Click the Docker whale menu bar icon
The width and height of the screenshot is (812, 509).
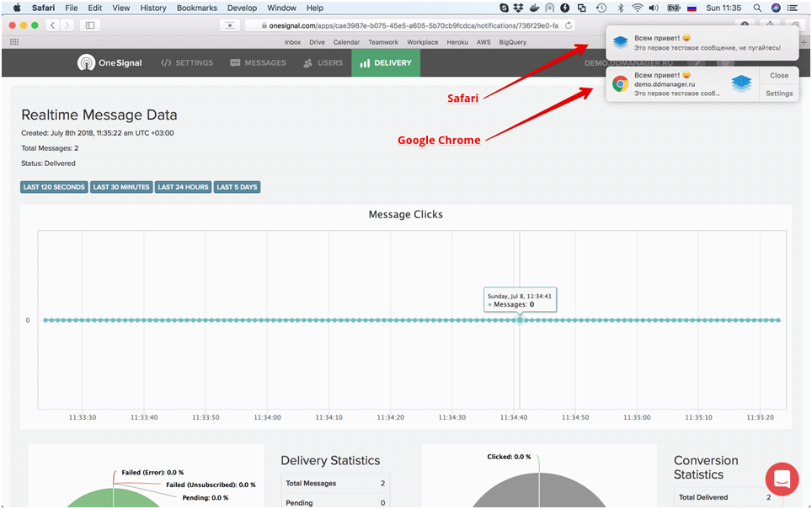534,8
